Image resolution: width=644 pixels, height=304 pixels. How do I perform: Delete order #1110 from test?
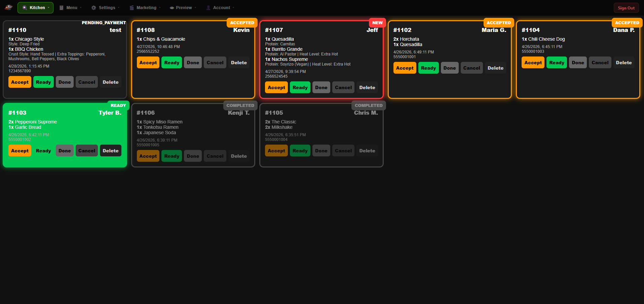pyautogui.click(x=110, y=82)
